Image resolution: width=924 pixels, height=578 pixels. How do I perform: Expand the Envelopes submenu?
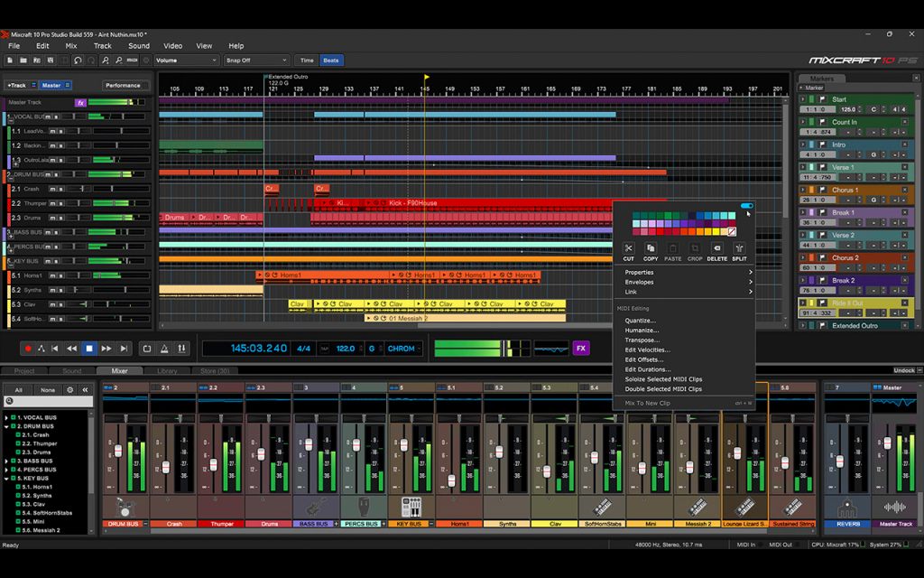point(687,282)
